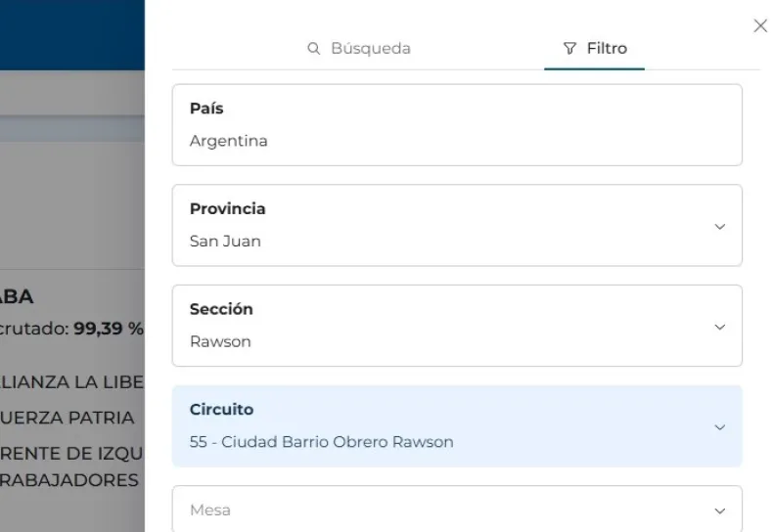The image size is (773, 532).
Task: Click the Rawson section value
Action: (220, 341)
